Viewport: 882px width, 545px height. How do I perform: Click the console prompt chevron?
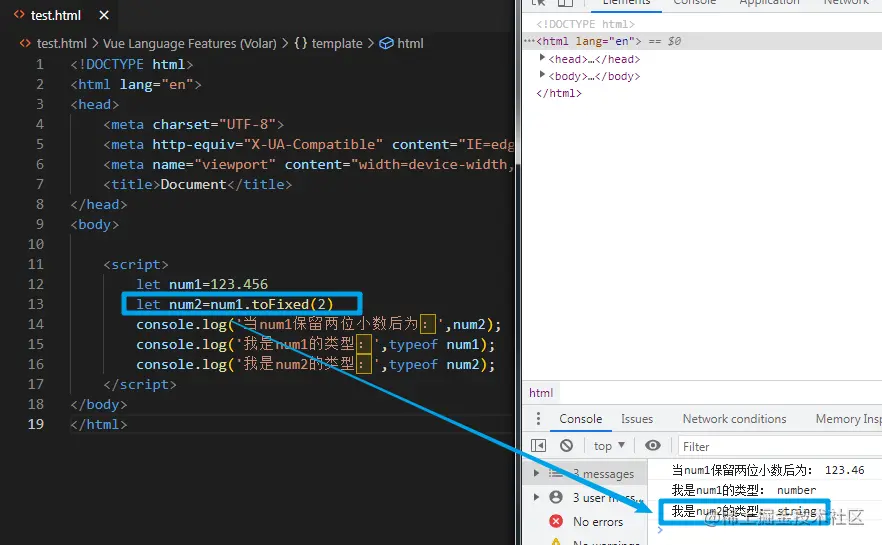660,530
